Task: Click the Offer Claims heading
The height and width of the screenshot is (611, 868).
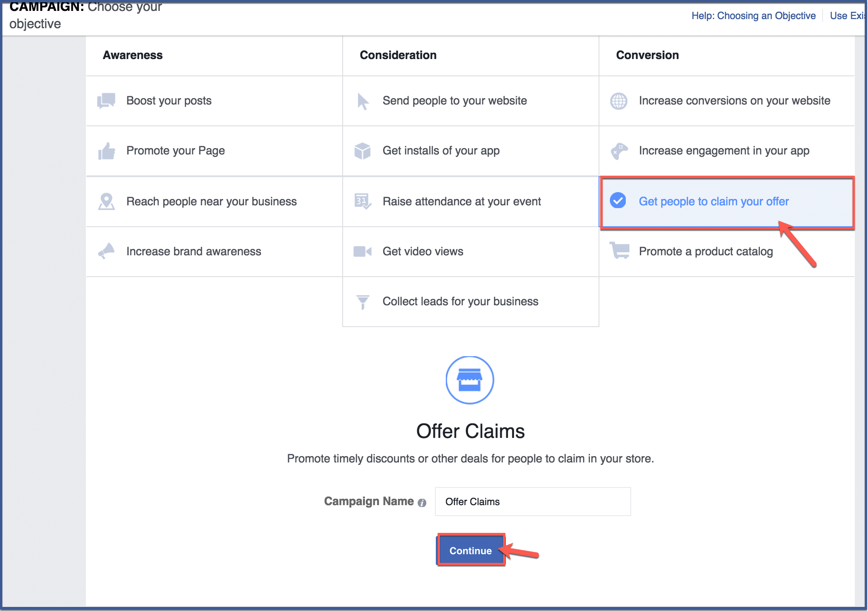Action: [470, 431]
